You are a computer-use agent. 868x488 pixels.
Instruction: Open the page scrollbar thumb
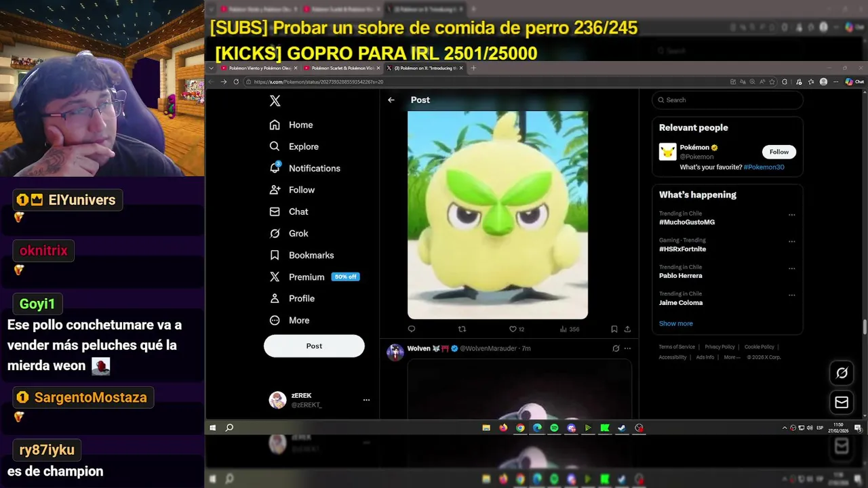click(865, 327)
